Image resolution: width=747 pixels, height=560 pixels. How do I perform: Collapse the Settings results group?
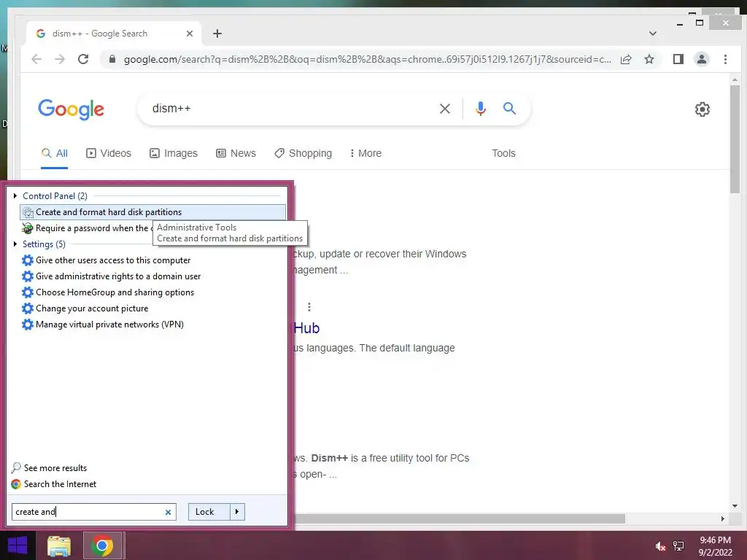coord(15,244)
